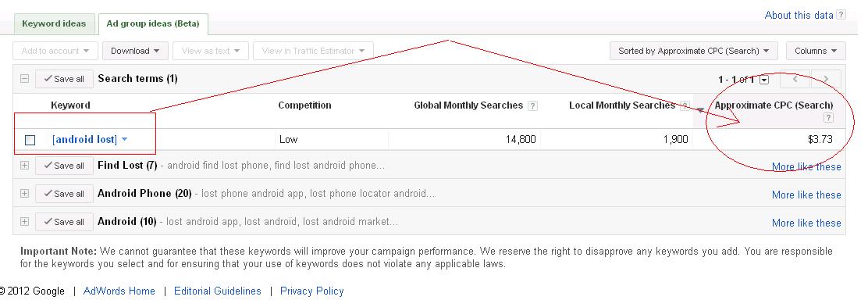Expand the Android (10) ad group
The width and height of the screenshot is (868, 300).
tap(24, 221)
